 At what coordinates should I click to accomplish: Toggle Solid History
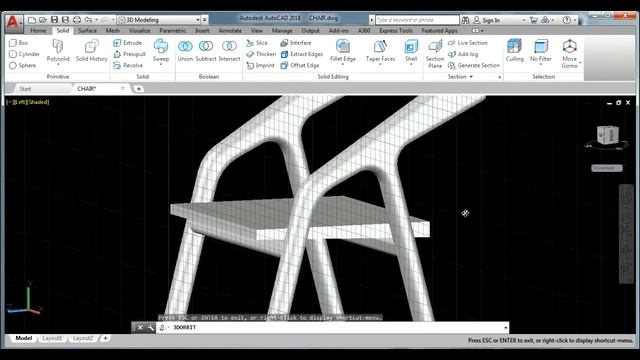tap(91, 51)
